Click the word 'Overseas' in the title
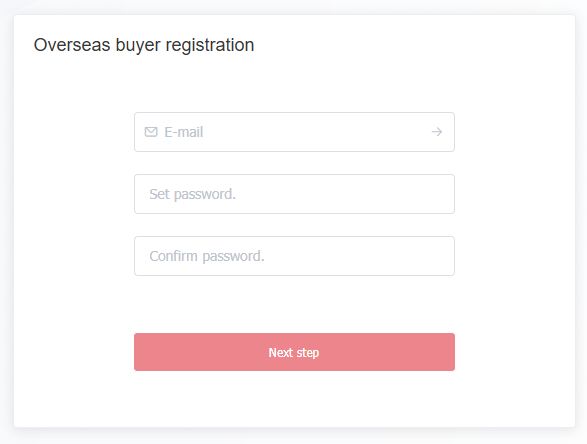The height and width of the screenshot is (444, 587). (72, 45)
